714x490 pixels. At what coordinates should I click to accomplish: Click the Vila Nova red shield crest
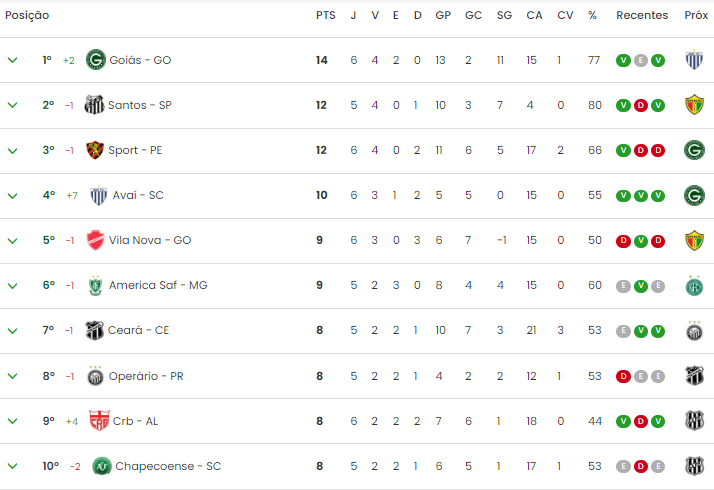point(95,240)
